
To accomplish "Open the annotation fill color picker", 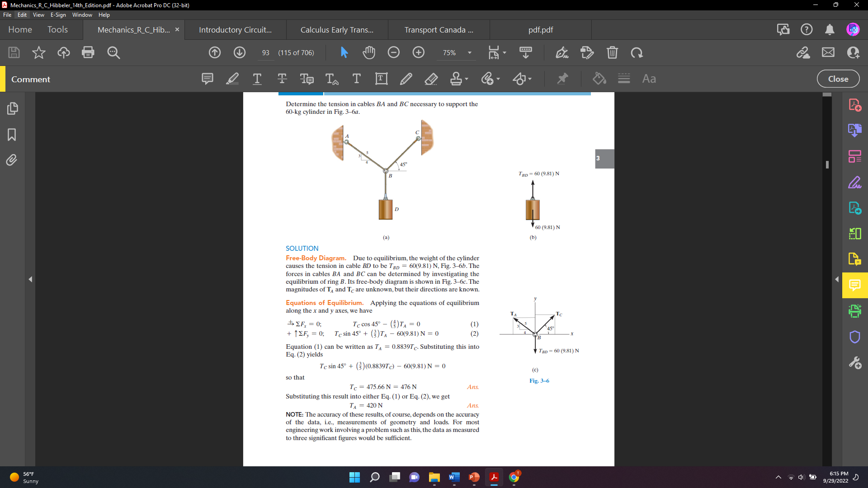I will point(599,79).
